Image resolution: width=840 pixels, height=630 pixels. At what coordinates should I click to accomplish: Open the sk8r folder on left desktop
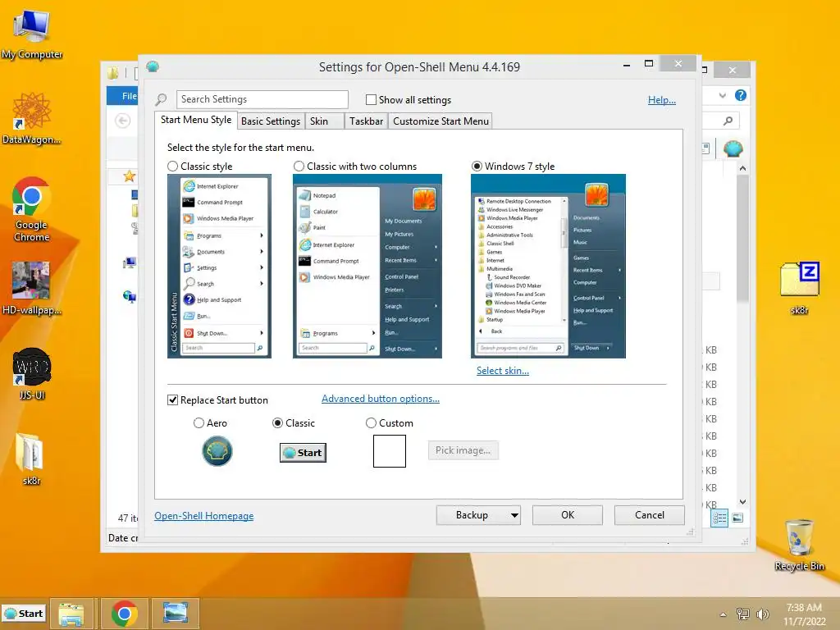[31, 459]
